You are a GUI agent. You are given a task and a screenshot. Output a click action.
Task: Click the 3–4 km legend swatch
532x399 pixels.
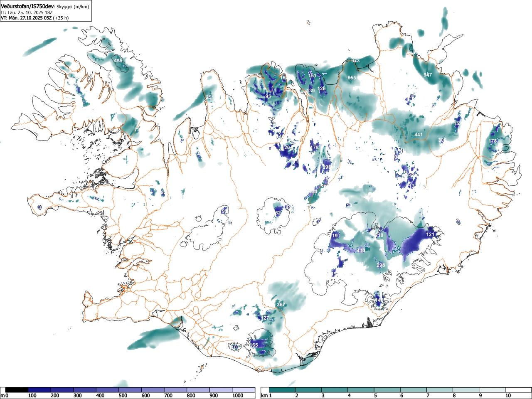(x=335, y=390)
